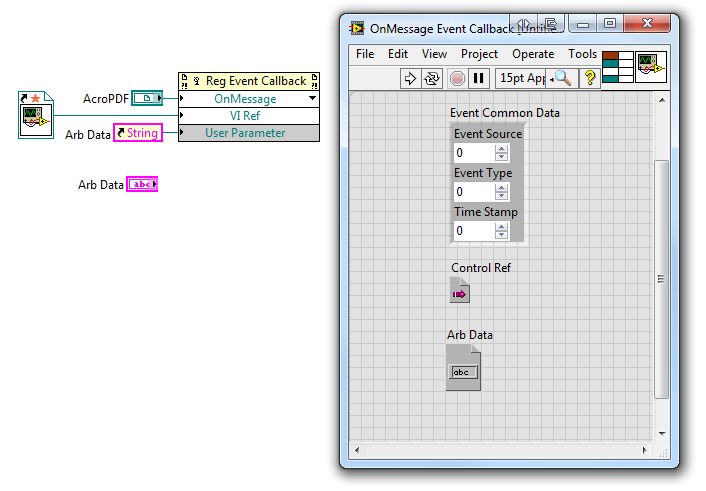The image size is (706, 491).
Task: Click the AcroPDF label text
Action: (106, 99)
